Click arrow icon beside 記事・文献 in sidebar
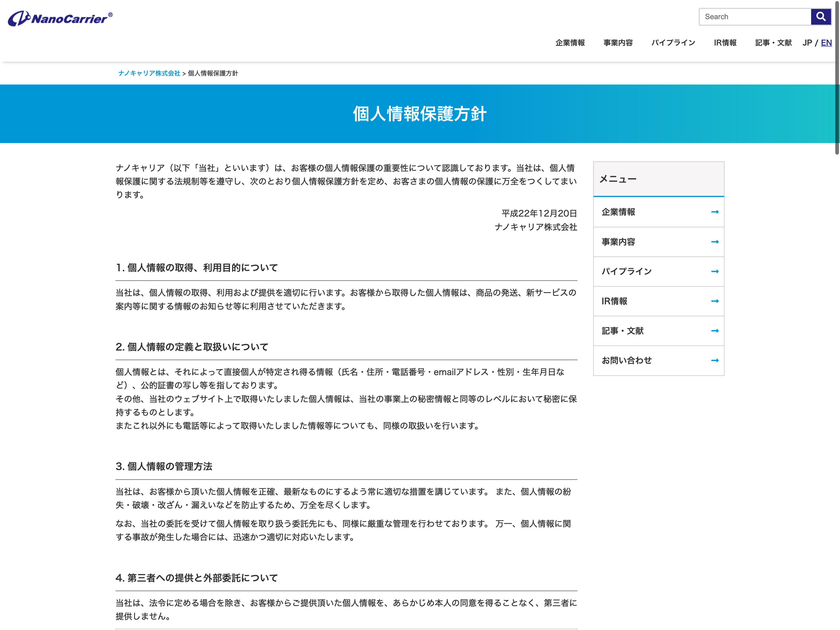840x630 pixels. tap(715, 331)
